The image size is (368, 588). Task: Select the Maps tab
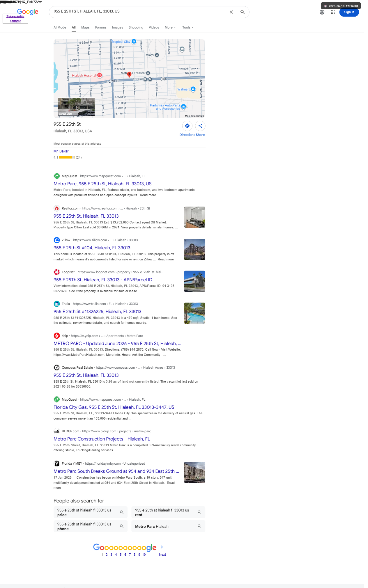pyautogui.click(x=85, y=27)
